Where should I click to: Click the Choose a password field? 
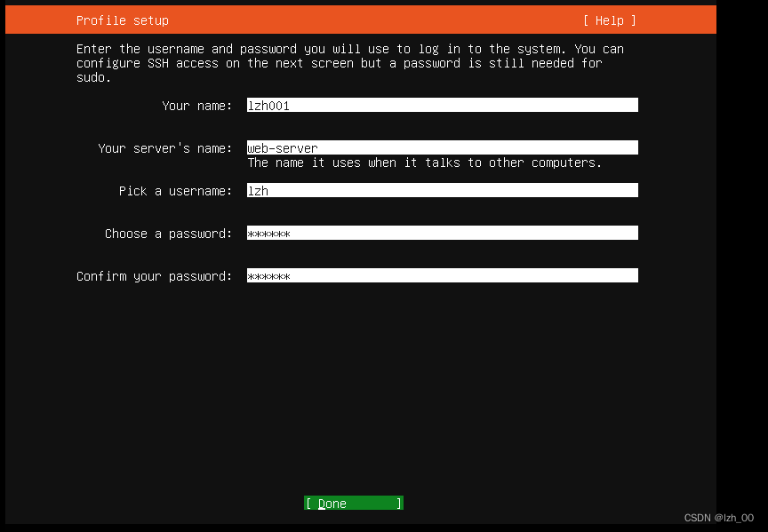(x=443, y=233)
